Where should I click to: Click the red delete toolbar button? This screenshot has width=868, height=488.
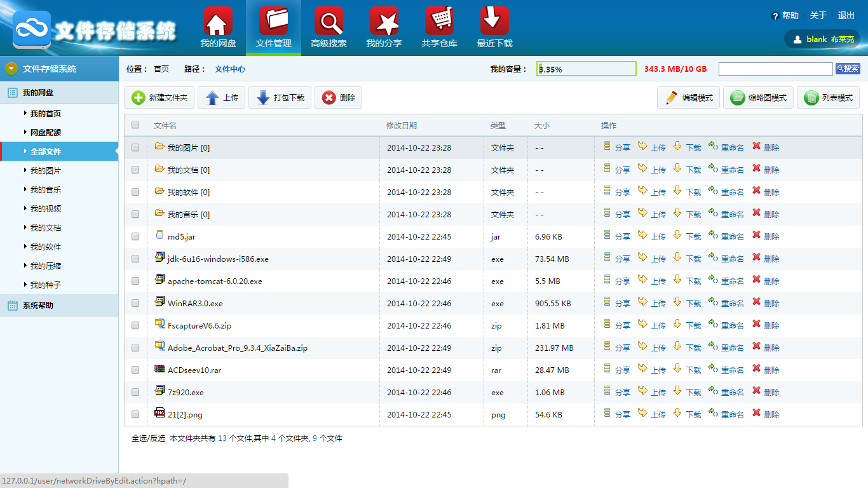(x=338, y=98)
